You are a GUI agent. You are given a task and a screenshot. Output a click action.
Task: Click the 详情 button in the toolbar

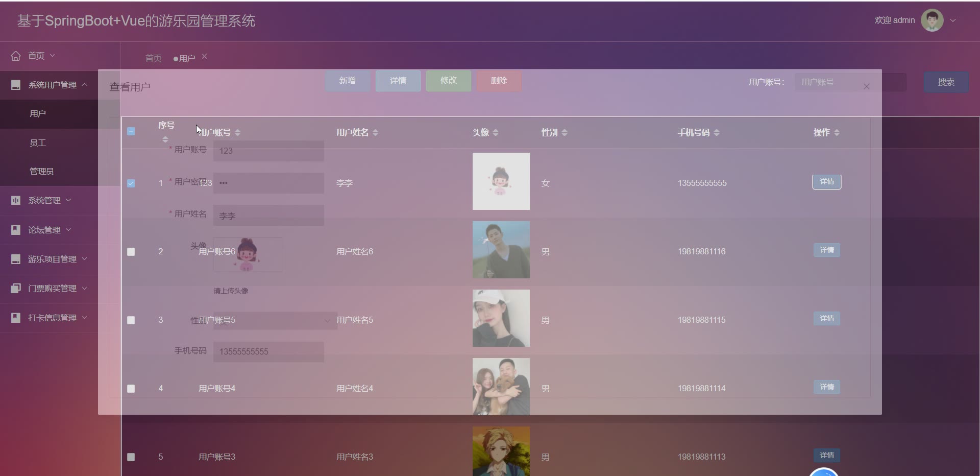pos(398,81)
